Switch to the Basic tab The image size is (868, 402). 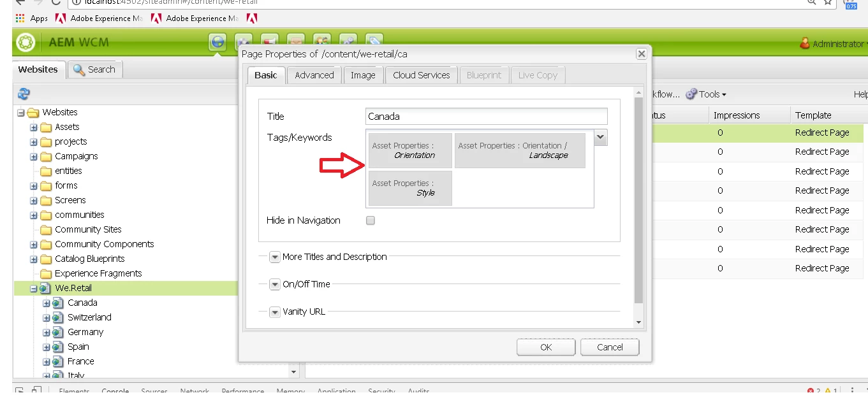(266, 75)
